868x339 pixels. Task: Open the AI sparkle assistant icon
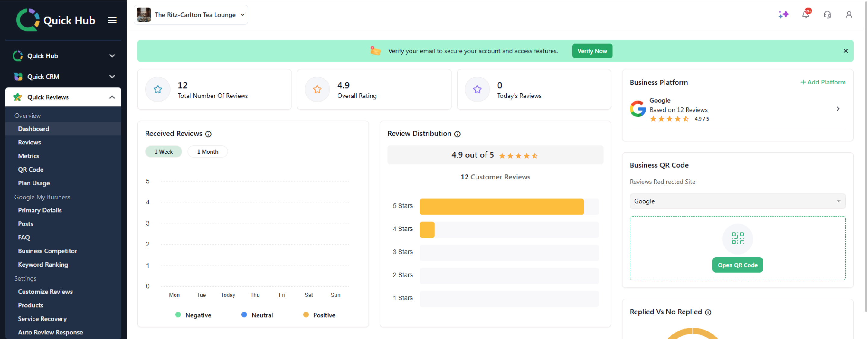pos(783,14)
